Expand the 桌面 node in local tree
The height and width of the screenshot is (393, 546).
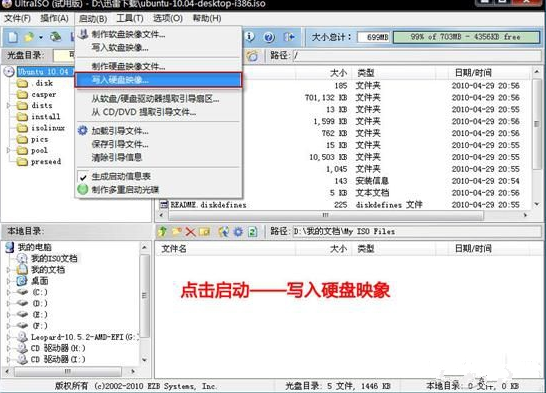tap(8, 281)
